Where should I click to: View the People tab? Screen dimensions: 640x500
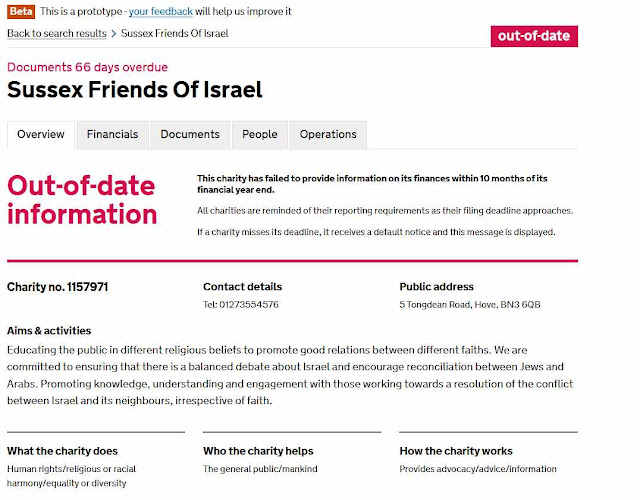tap(260, 135)
